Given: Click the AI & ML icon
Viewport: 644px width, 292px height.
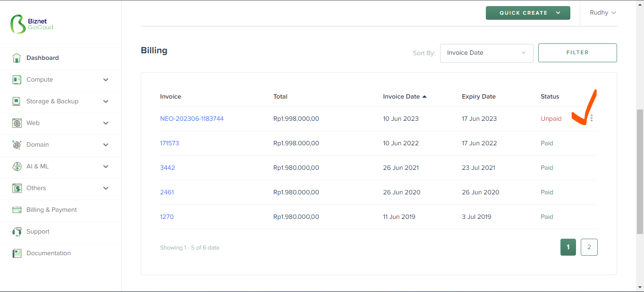Looking at the screenshot, I should coord(17,167).
